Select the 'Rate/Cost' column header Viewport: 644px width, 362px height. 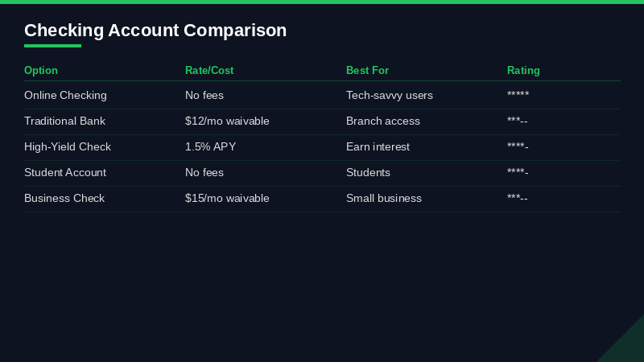tap(209, 71)
